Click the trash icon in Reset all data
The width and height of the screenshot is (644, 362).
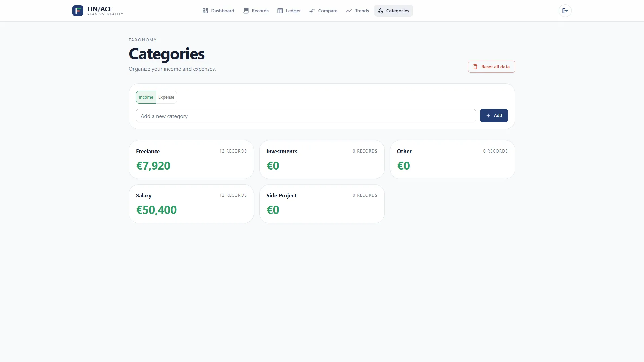(475, 67)
